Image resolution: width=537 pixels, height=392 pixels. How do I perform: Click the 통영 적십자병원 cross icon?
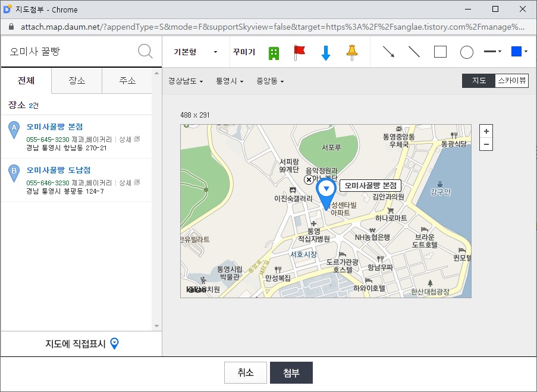(313, 224)
